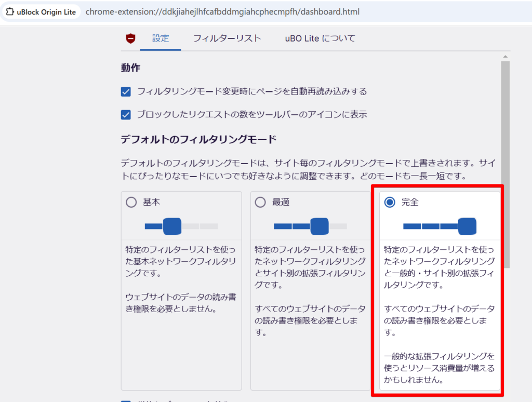Click the scrollbar up arrow
The image size is (532, 402).
pyautogui.click(x=505, y=56)
